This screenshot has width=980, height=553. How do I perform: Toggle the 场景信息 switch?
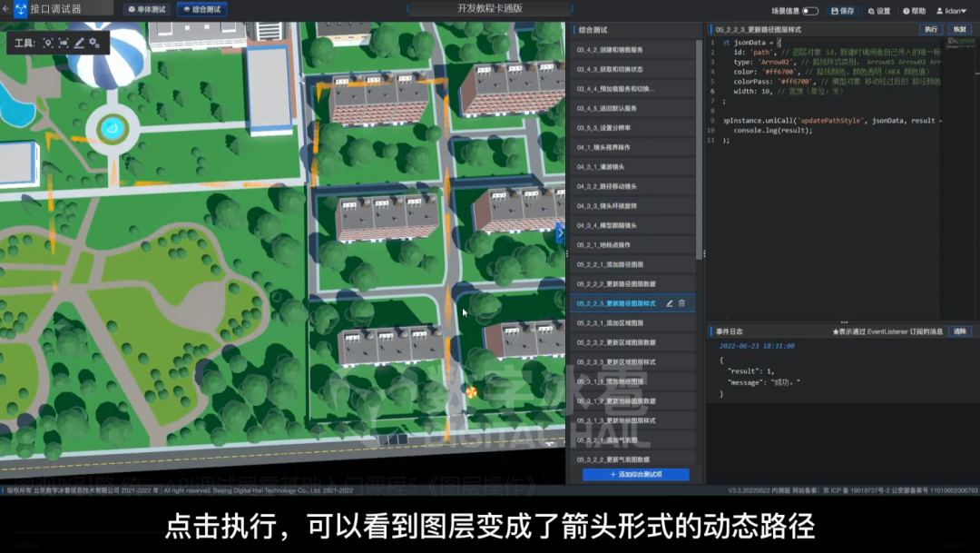[x=810, y=11]
